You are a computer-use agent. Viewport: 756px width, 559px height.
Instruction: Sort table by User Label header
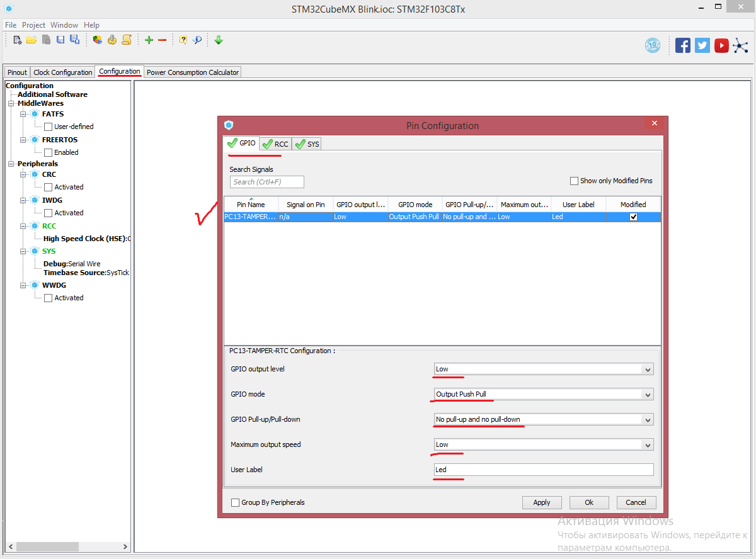(x=578, y=204)
